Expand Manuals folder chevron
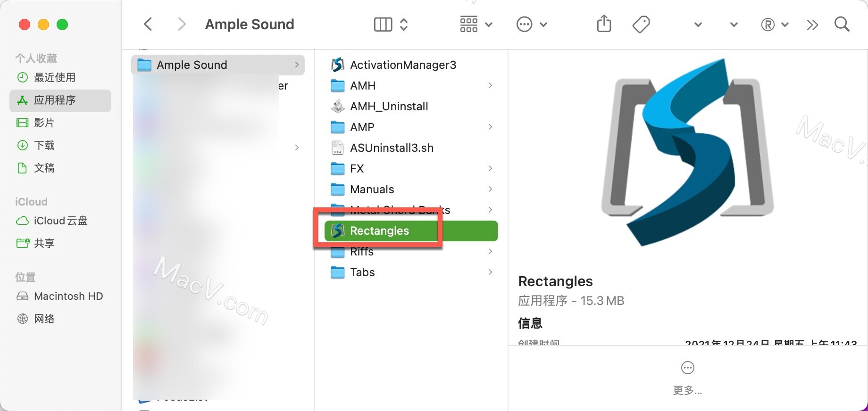The height and width of the screenshot is (411, 868). tap(490, 189)
